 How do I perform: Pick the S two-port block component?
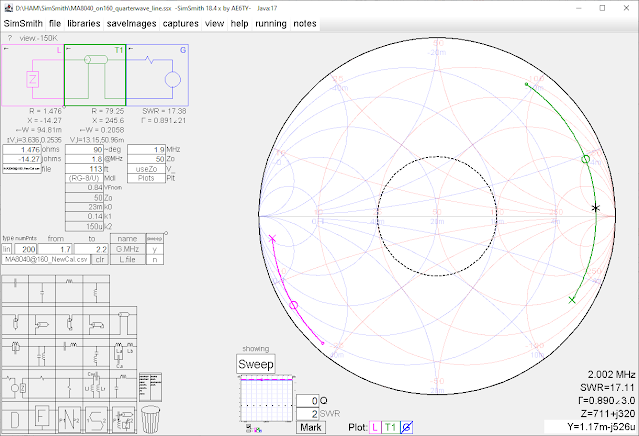(96, 419)
